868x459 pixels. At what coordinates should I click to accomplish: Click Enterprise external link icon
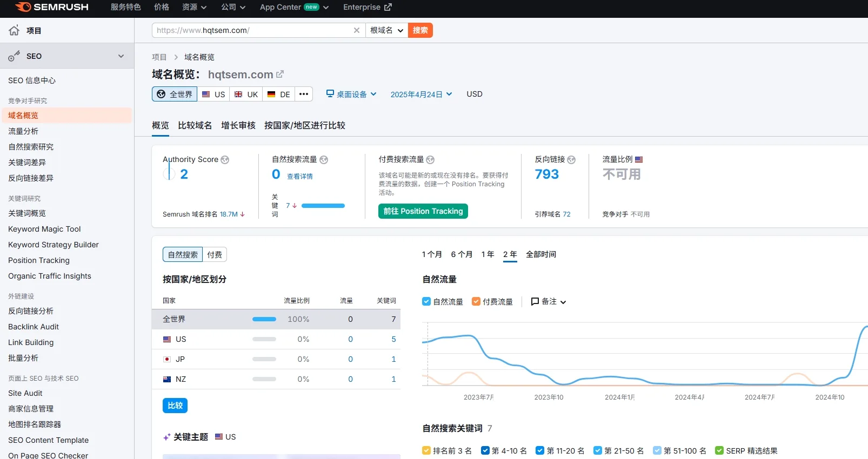(x=388, y=7)
